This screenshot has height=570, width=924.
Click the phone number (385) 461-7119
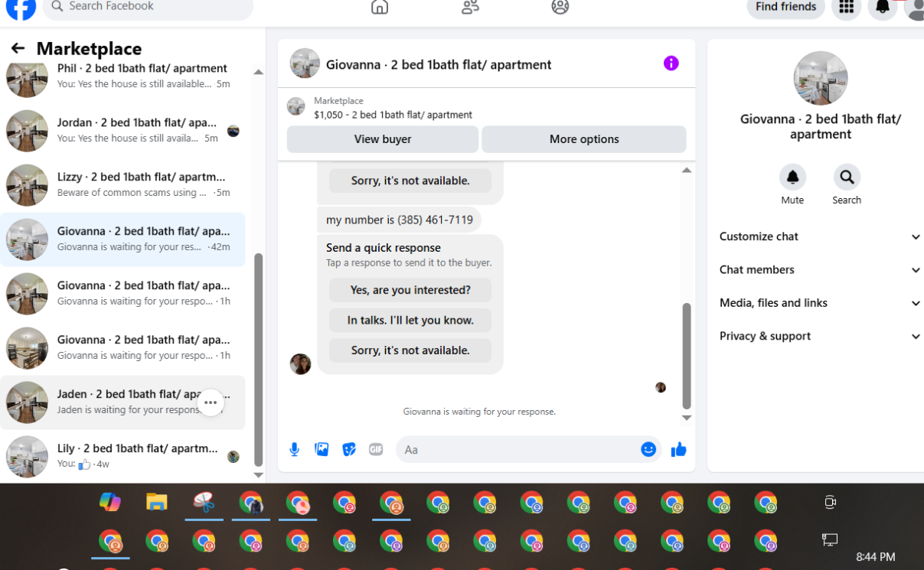(435, 220)
